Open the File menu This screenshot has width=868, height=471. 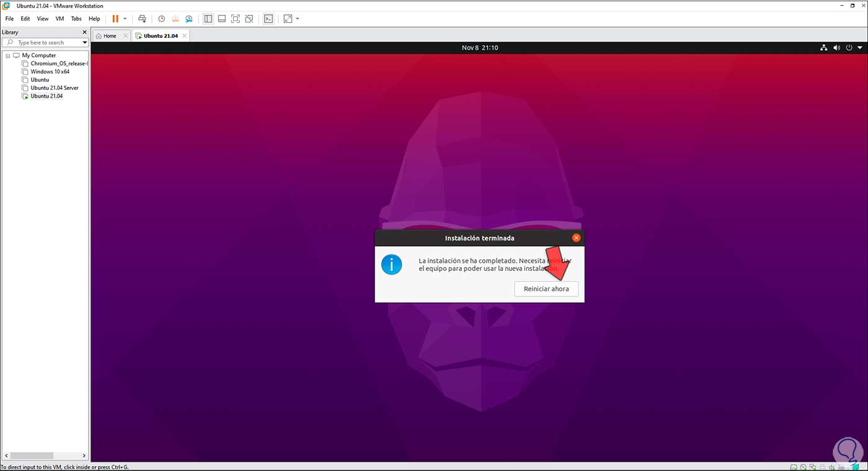[9, 19]
